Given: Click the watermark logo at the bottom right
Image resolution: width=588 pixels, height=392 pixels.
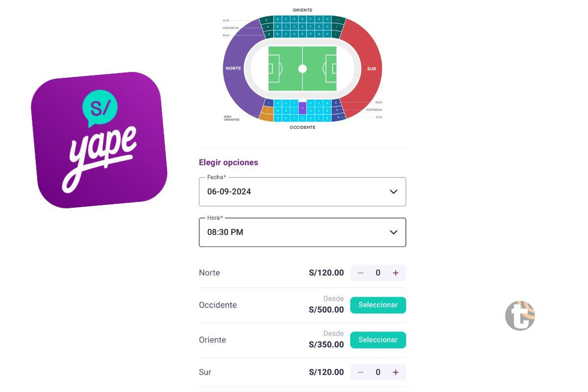Looking at the screenshot, I should click(520, 316).
